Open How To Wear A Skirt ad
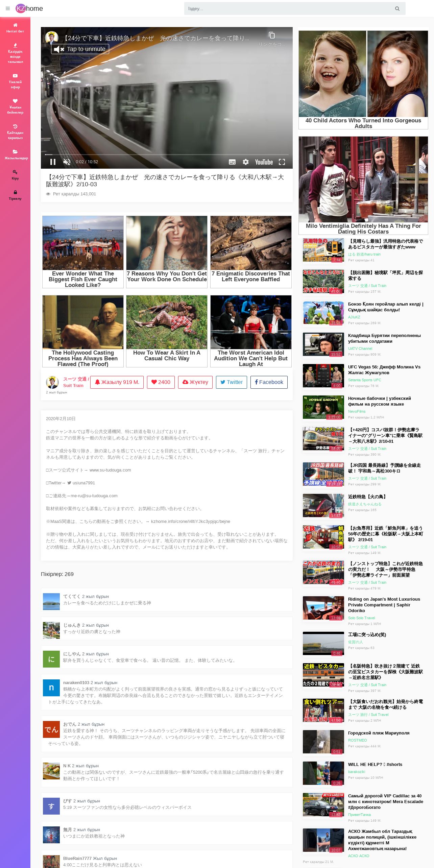 (167, 331)
